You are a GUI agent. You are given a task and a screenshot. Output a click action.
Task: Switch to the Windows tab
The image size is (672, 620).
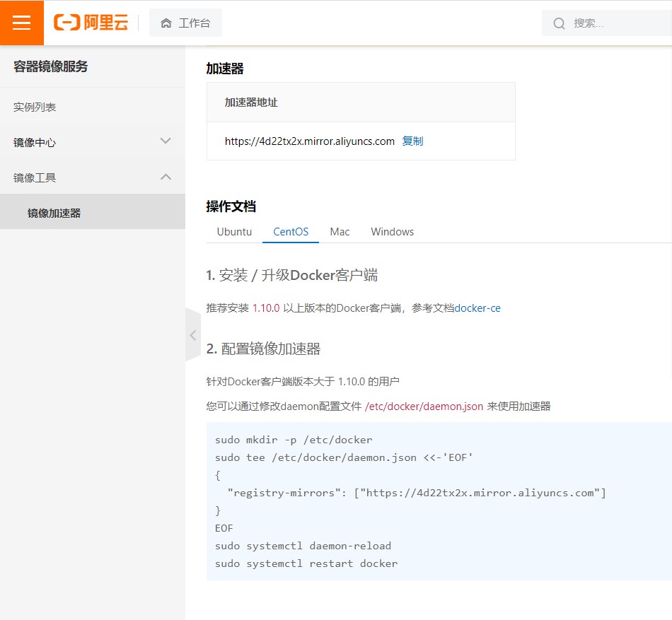tap(392, 232)
